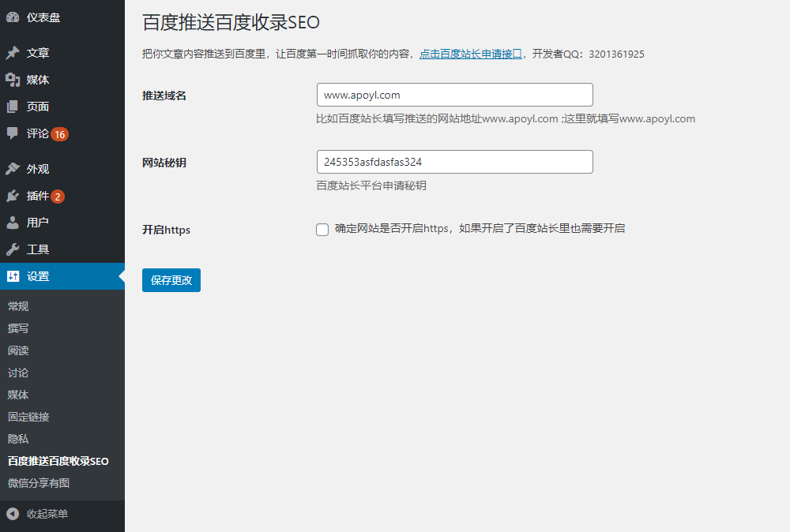Open the 点击百度站长申请接口 link
This screenshot has height=532, width=790.
click(471, 54)
